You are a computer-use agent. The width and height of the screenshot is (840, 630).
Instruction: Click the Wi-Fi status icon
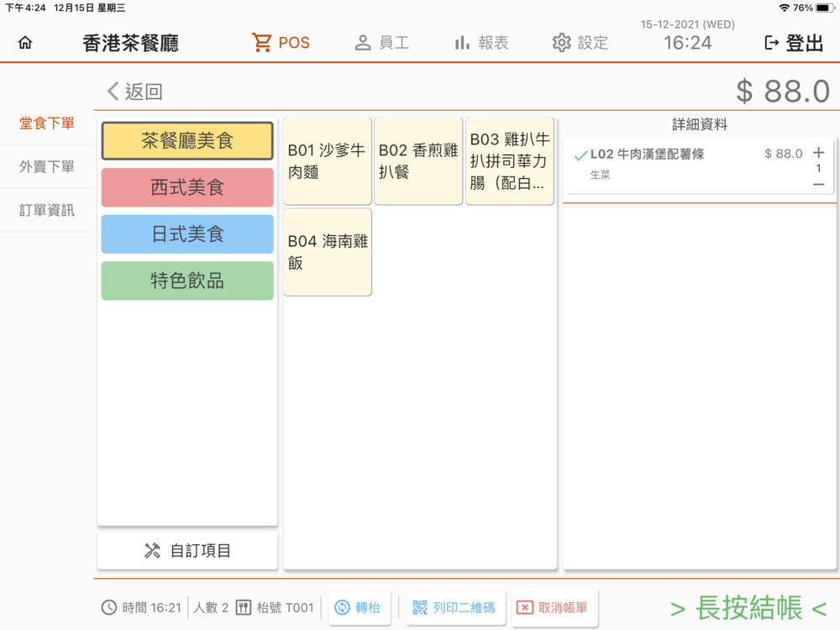coord(785,8)
